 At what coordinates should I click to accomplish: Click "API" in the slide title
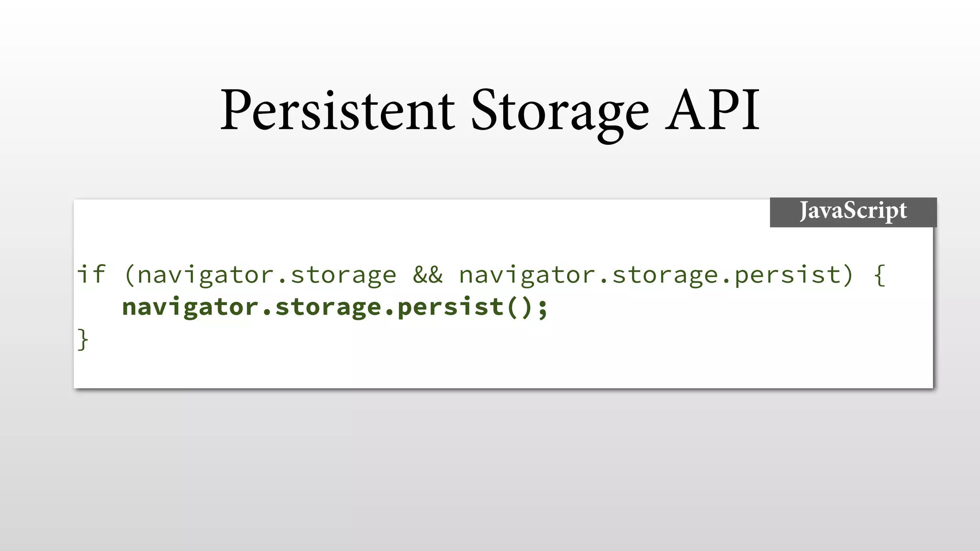pos(712,110)
